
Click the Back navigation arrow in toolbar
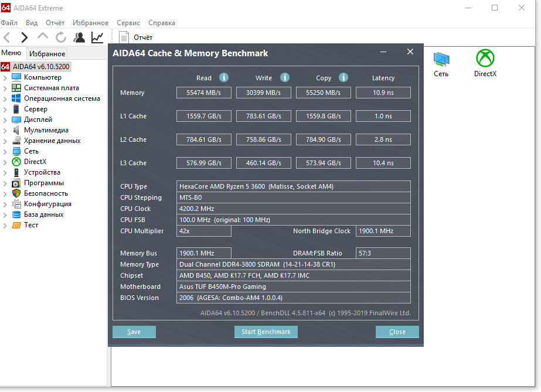click(7, 38)
